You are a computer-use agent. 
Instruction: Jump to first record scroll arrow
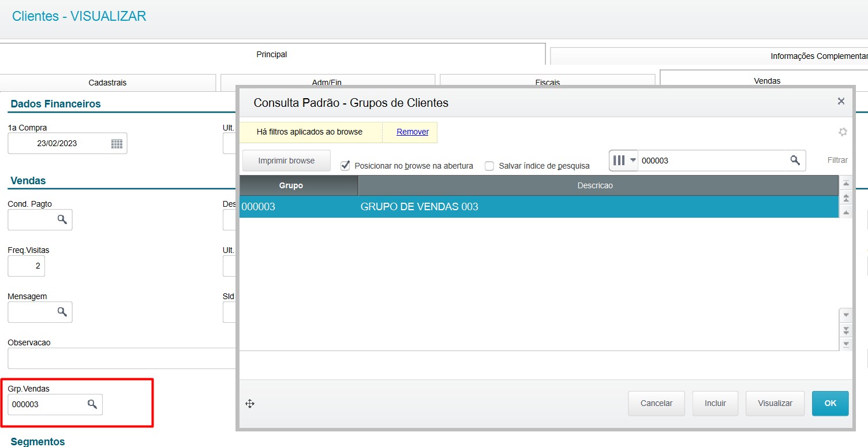coord(846,184)
